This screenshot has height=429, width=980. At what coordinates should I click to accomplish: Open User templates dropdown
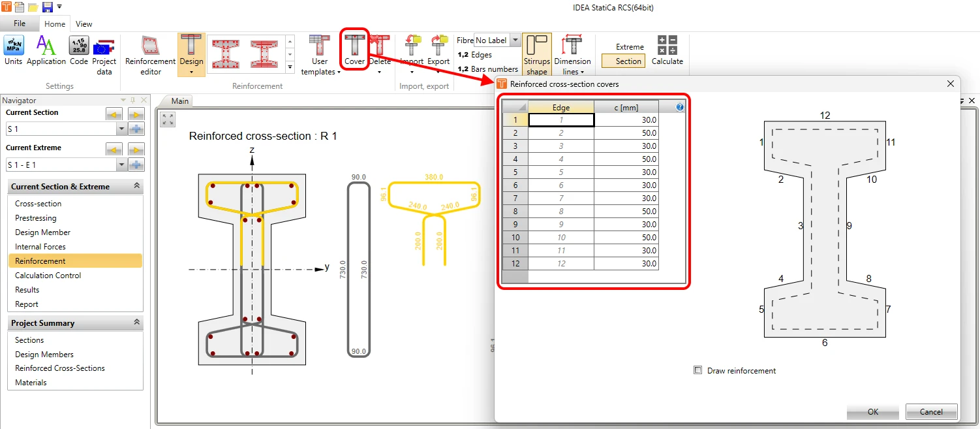coord(320,55)
